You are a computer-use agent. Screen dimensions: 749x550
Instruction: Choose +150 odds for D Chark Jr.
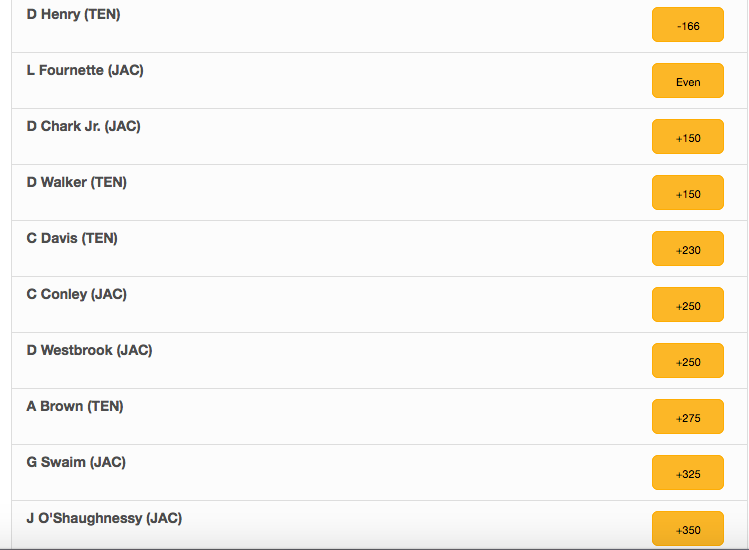pyautogui.click(x=688, y=137)
